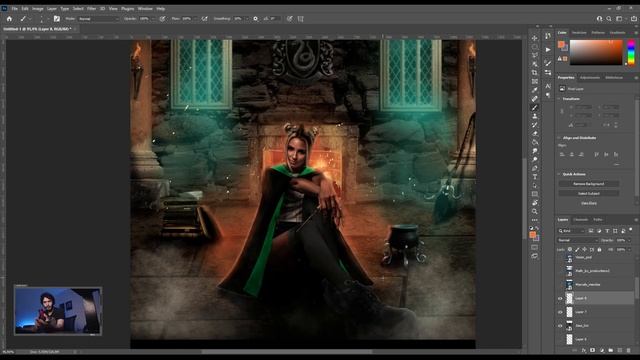Select the Dodge tool
640x360 pixels.
pos(534,160)
